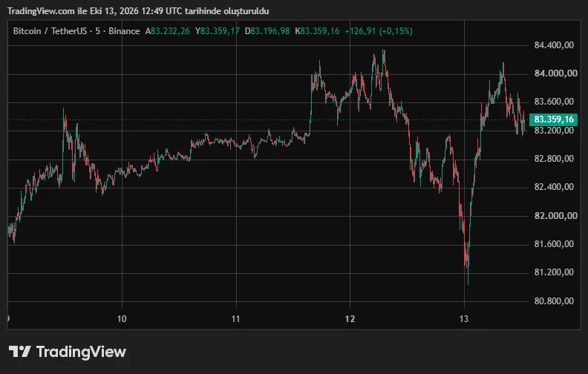588x374 pixels.
Task: Click the 80.800,00 price axis label
Action: tap(554, 301)
